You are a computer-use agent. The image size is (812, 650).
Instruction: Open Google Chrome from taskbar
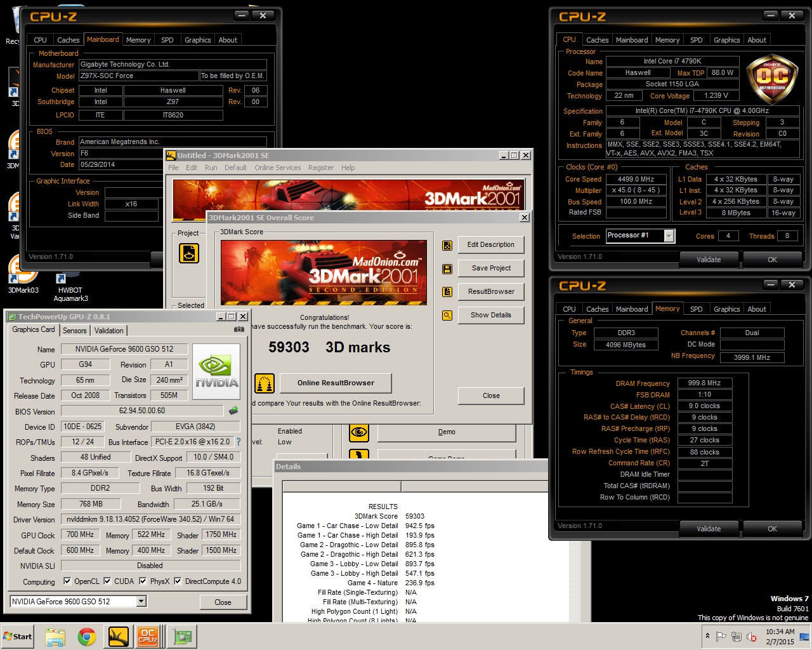(87, 637)
